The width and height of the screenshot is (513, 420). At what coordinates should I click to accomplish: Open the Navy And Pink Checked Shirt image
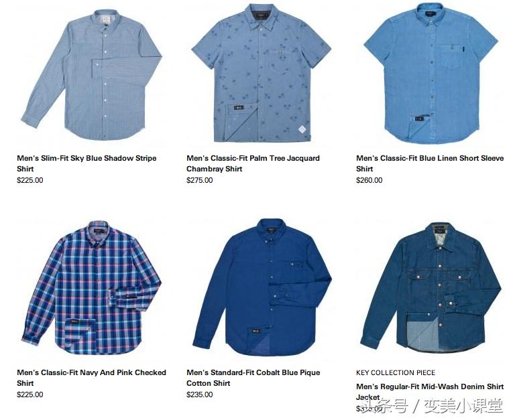click(x=91, y=287)
